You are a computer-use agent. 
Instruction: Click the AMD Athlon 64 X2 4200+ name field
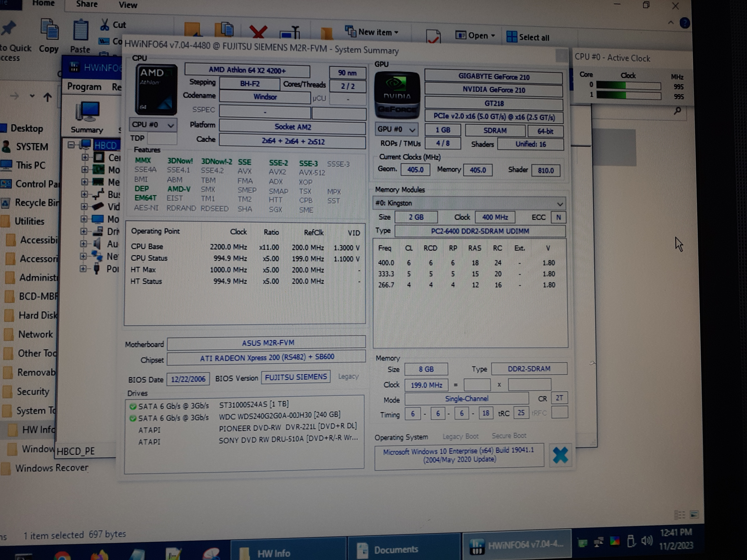click(247, 70)
